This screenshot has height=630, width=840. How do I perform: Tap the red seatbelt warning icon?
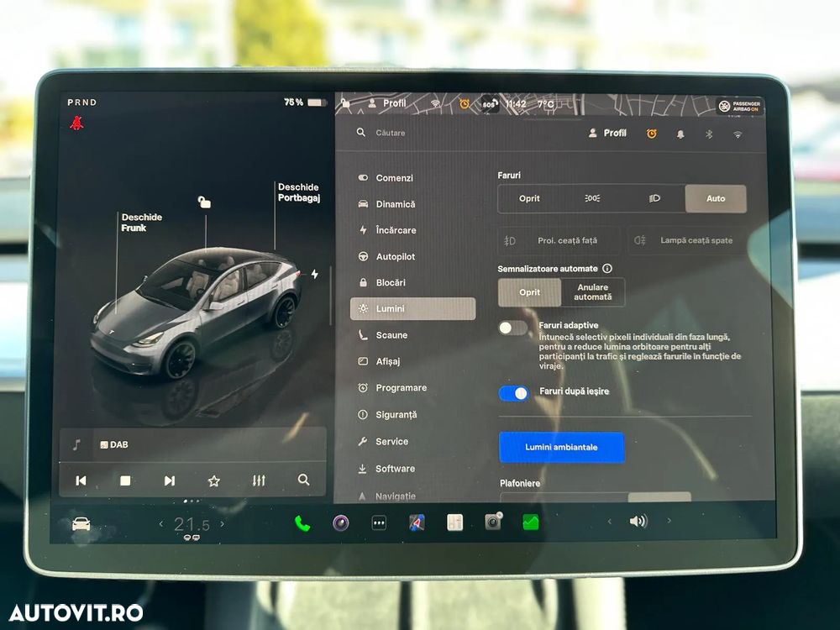tap(76, 123)
